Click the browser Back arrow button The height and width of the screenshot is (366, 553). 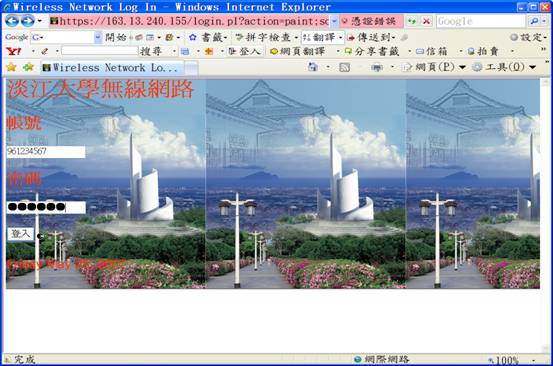point(12,21)
